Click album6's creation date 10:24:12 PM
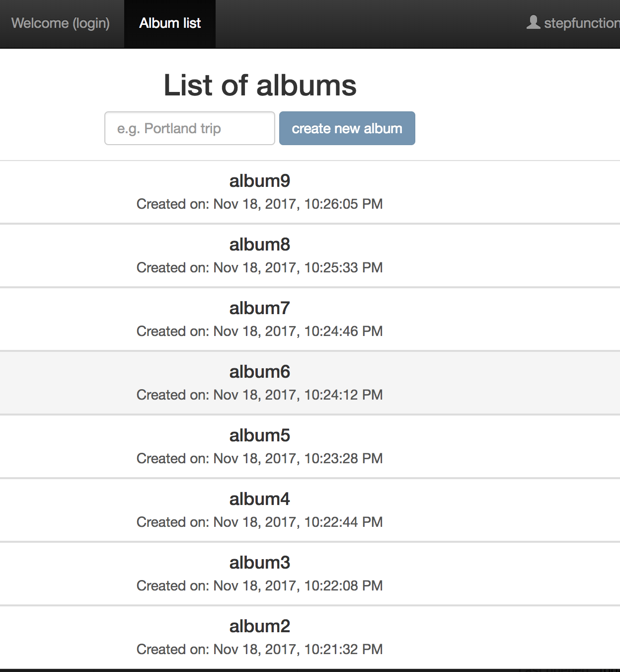The width and height of the screenshot is (620, 672). tap(260, 395)
